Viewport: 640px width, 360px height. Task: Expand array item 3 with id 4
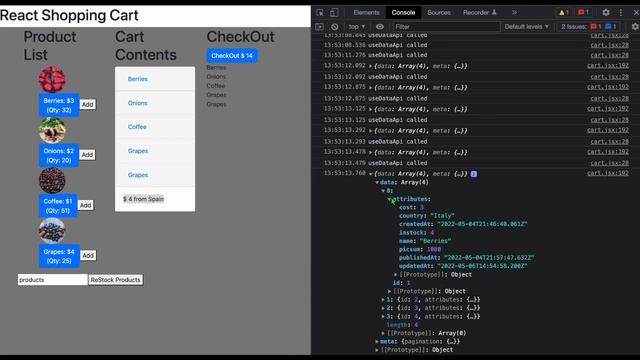383,316
